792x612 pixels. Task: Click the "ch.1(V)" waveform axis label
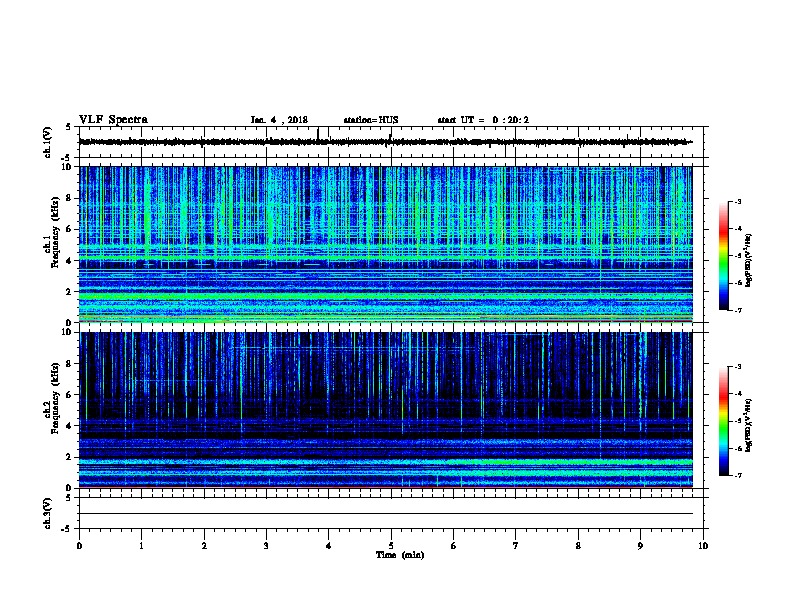[48, 142]
